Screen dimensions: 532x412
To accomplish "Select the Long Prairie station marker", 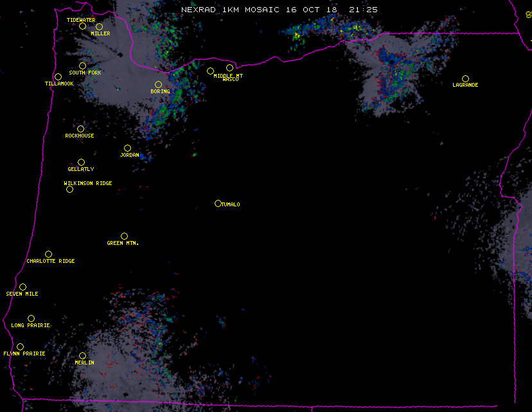I will 31,318.
